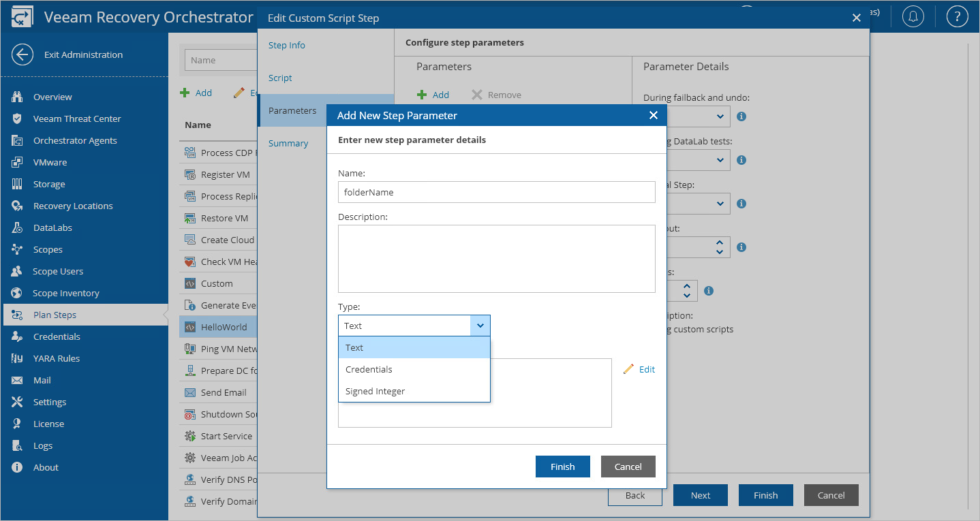Select Signed Integer from the Type list
This screenshot has height=521, width=980.
[x=376, y=390]
